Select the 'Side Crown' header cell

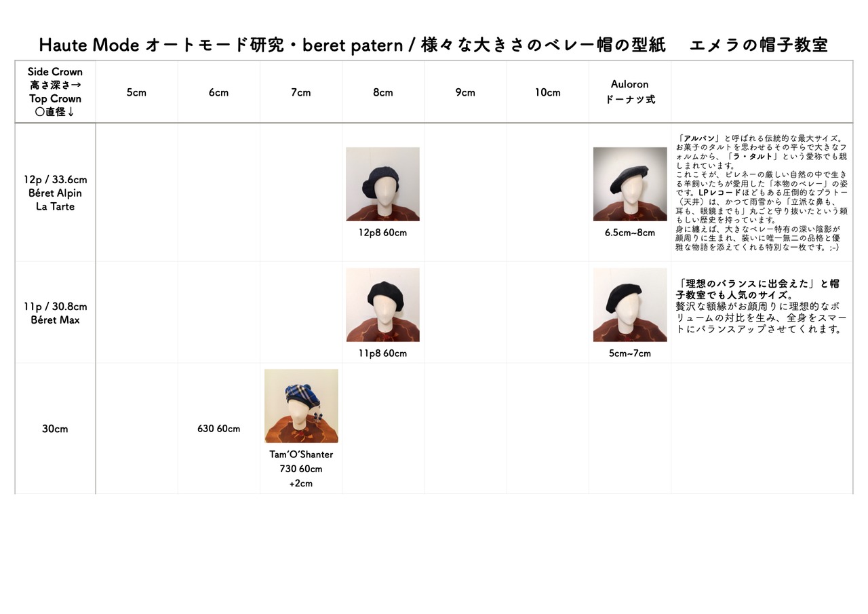tap(55, 92)
